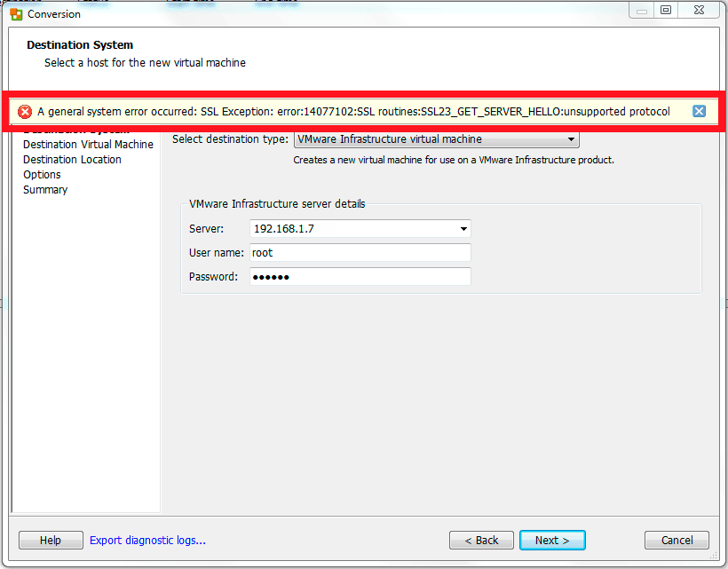Select the Destination Virtual Machine step
The width and height of the screenshot is (728, 569).
coord(88,145)
